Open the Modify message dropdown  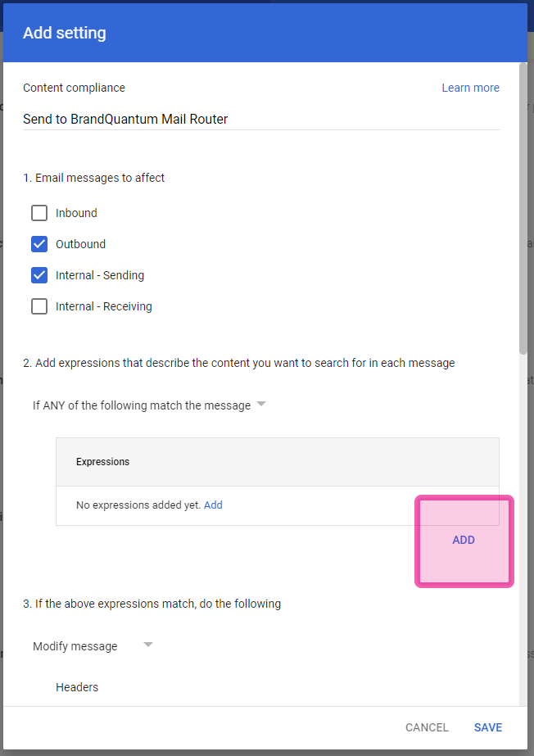[93, 645]
